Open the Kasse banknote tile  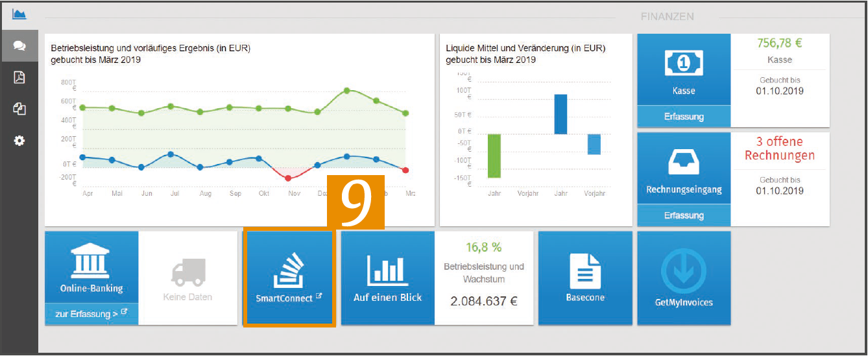coord(684,70)
